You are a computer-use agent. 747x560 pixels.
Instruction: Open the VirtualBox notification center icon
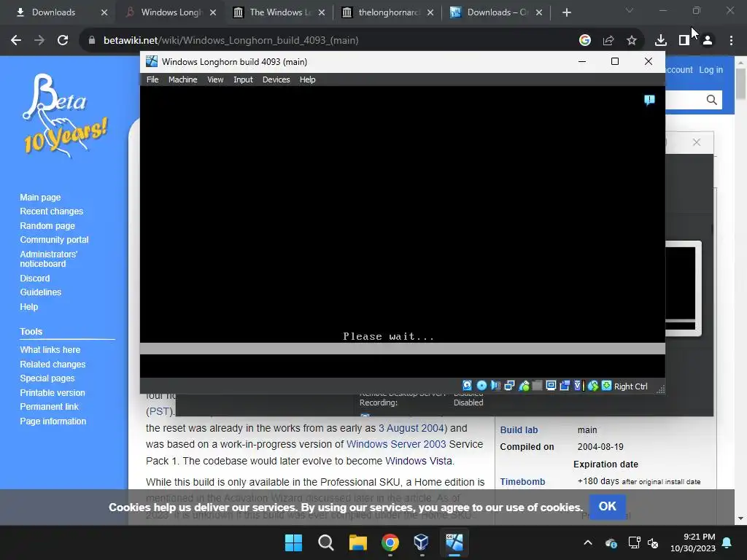tap(649, 100)
